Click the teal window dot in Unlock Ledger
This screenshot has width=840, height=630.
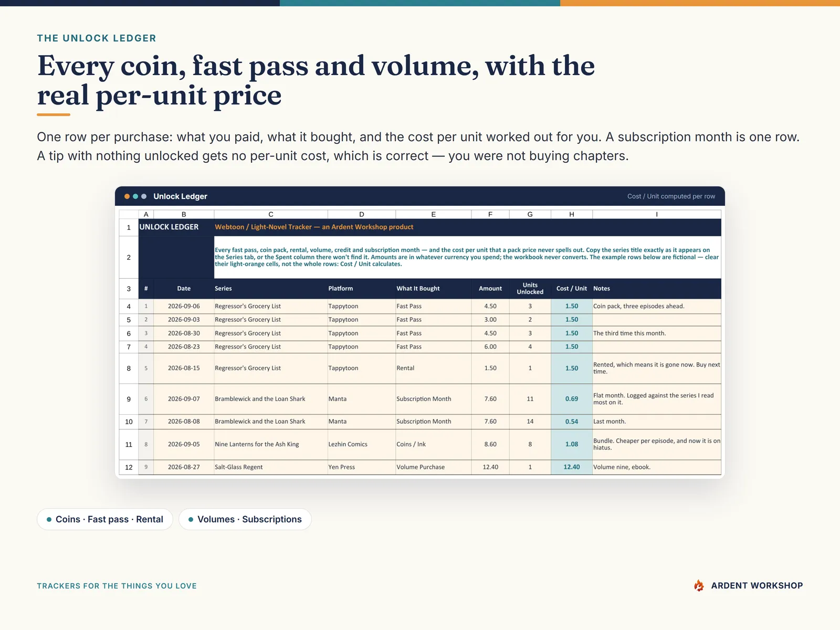(x=135, y=196)
